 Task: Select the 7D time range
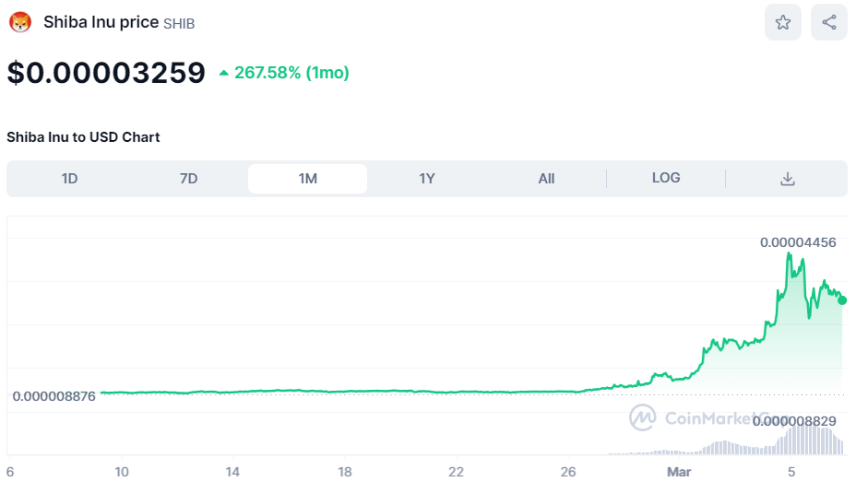point(188,179)
